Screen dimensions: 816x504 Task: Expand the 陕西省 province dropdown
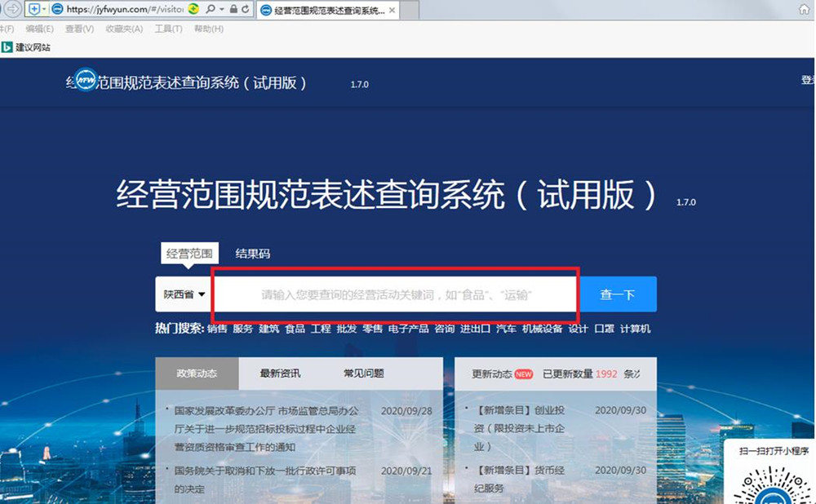[184, 294]
